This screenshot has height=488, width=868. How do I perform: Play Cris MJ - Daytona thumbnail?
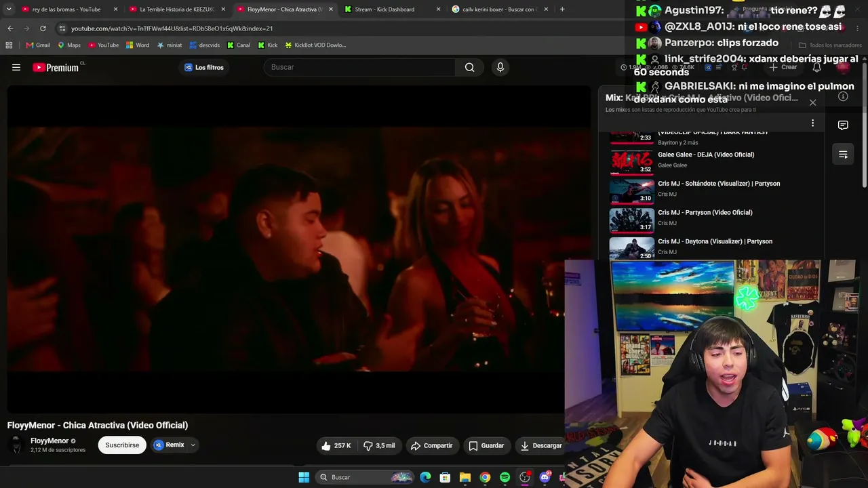[631, 247]
